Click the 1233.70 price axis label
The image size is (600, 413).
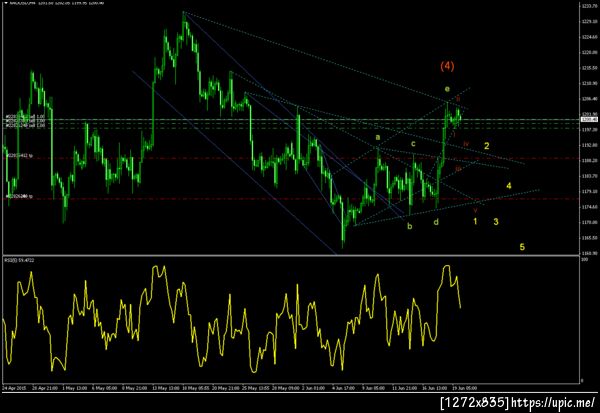[589, 6]
